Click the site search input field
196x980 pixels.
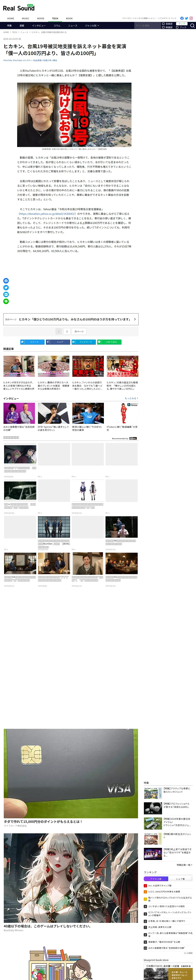(147, 25)
